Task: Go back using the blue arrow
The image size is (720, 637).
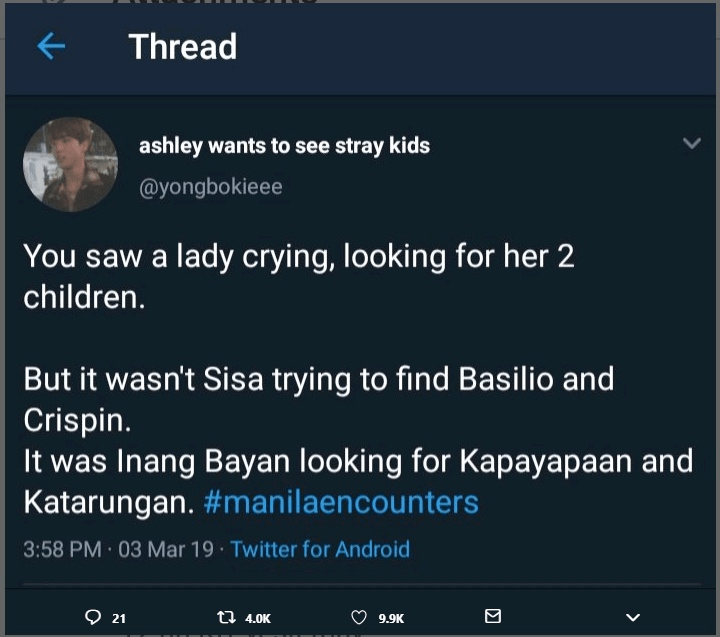Action: tap(51, 46)
